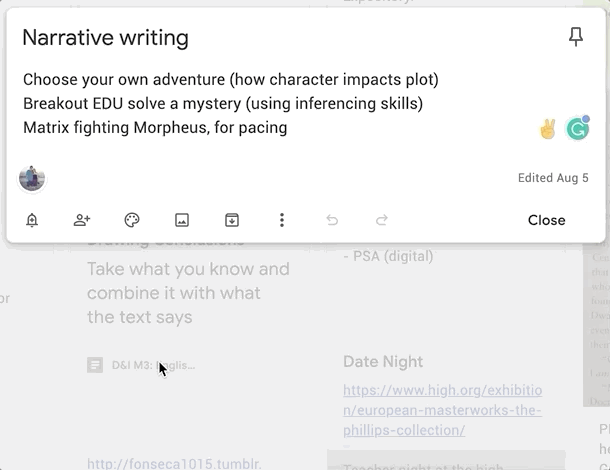Click the Undo arrow

332,220
